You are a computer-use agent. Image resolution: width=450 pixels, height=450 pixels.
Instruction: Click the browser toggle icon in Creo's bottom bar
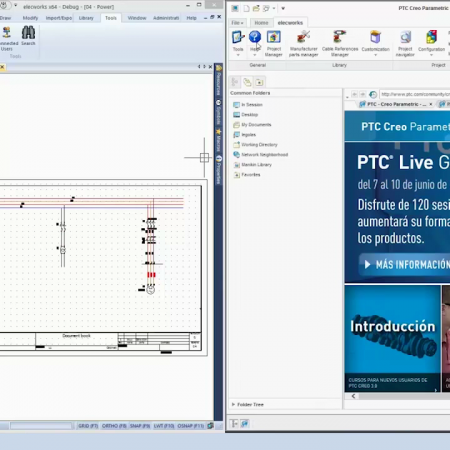click(x=245, y=424)
